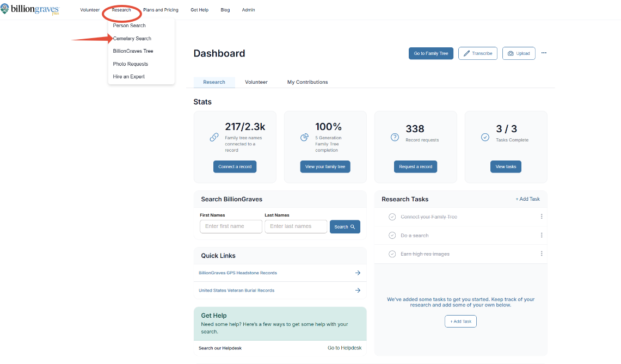Click the Upload button
Image resolution: width=621 pixels, height=364 pixels.
(519, 53)
